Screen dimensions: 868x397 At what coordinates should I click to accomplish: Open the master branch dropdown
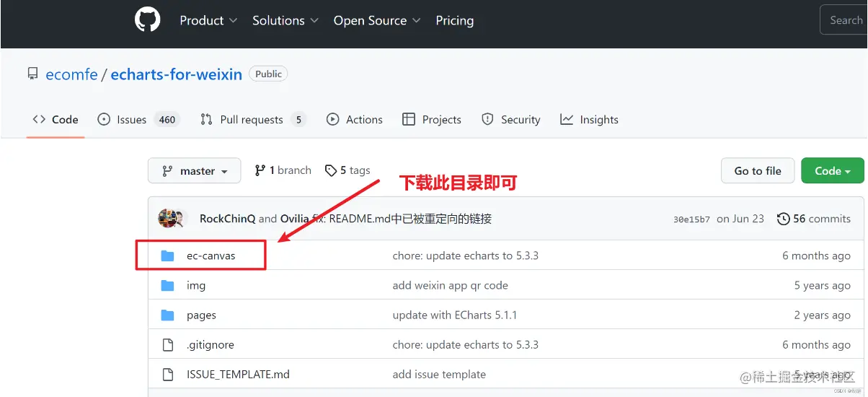coord(194,170)
